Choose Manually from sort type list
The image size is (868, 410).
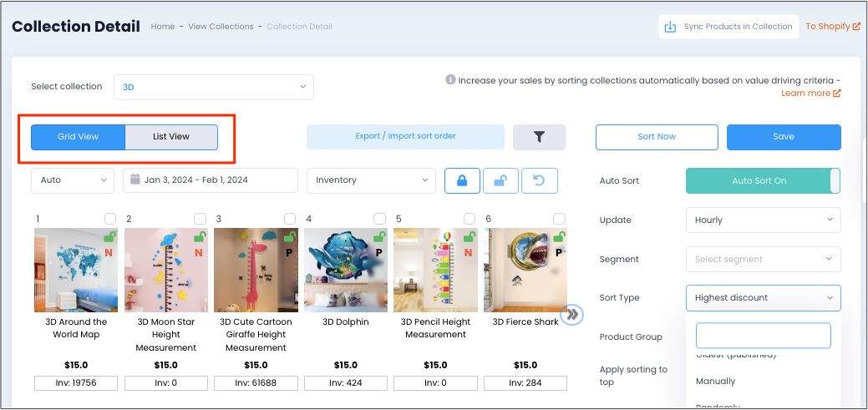tap(715, 382)
